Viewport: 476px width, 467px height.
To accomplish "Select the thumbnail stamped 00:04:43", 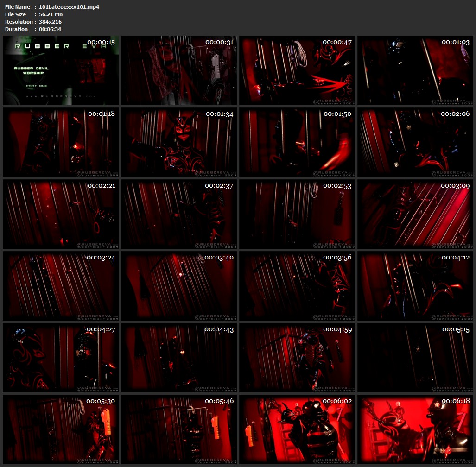I will pyautogui.click(x=179, y=358).
